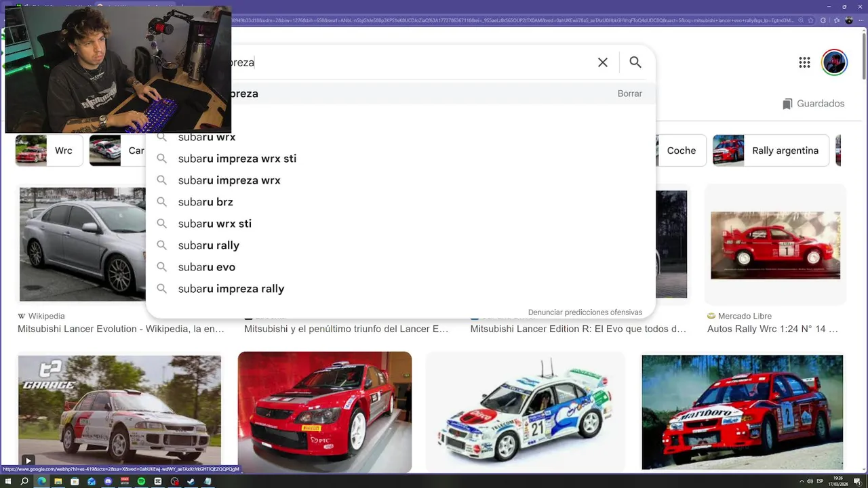Click Borrar to delete the history suggestion
The image size is (868, 488).
point(629,94)
